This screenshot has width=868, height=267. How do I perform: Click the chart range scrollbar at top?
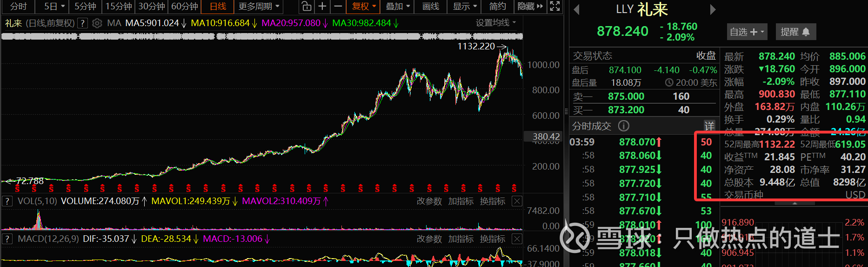click(x=262, y=36)
